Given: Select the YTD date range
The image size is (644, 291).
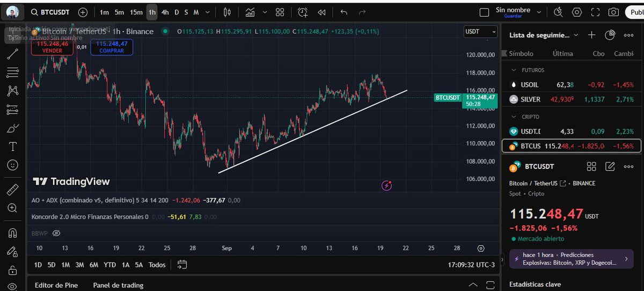Looking at the screenshot, I should coord(109,265).
